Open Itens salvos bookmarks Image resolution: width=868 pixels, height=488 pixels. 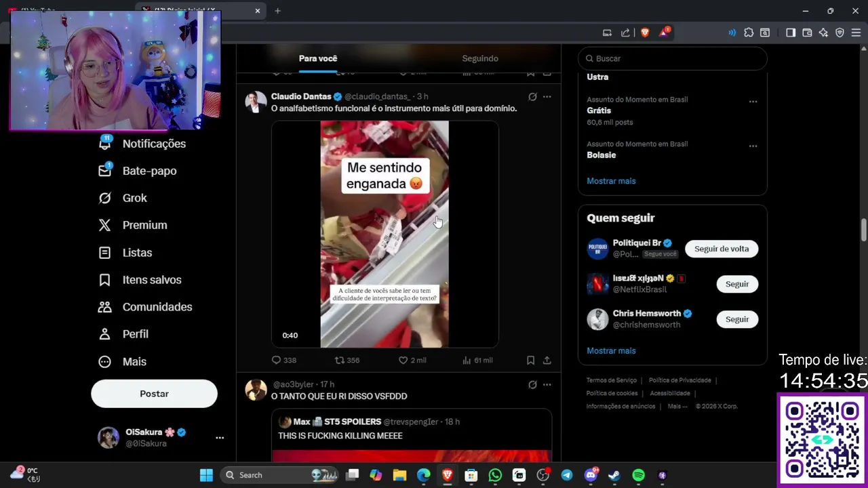(x=140, y=280)
